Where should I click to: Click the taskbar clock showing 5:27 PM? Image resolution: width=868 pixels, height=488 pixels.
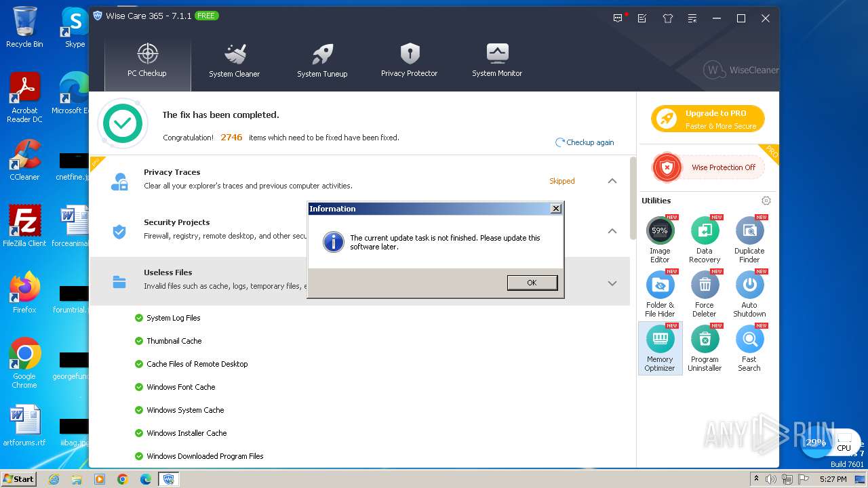pos(833,479)
